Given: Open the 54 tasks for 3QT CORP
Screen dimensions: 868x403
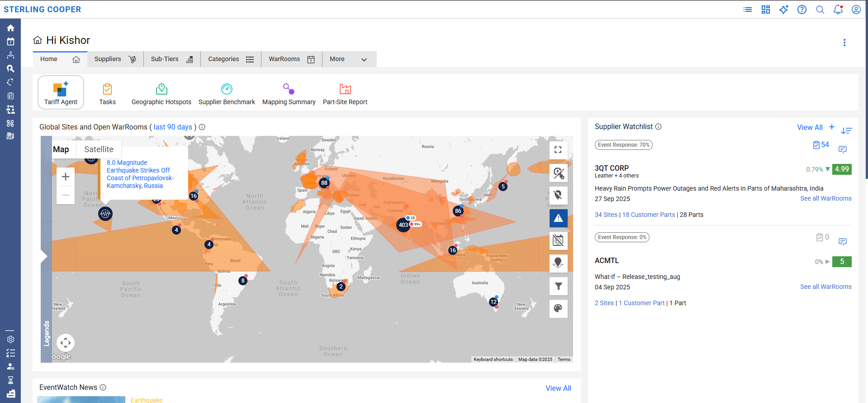Looking at the screenshot, I should [821, 145].
